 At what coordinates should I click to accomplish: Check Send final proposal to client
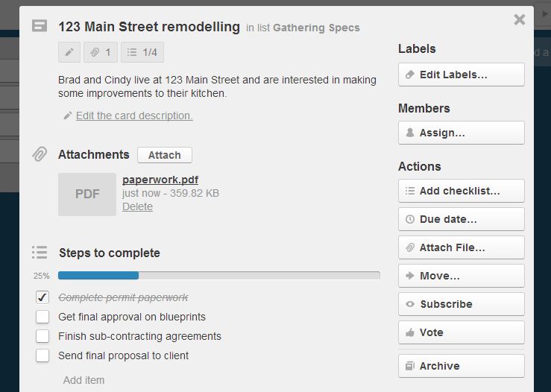click(42, 355)
